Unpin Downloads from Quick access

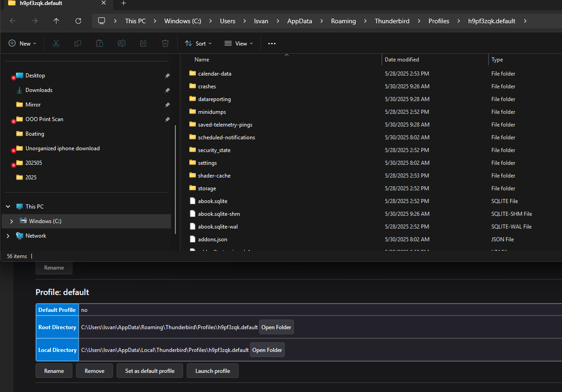coord(167,90)
